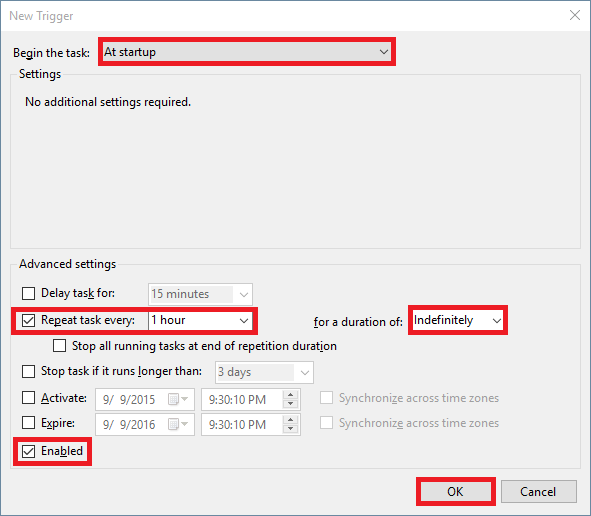The image size is (591, 516).
Task: Decrease the Activate time with the down arrow
Action: click(x=291, y=404)
